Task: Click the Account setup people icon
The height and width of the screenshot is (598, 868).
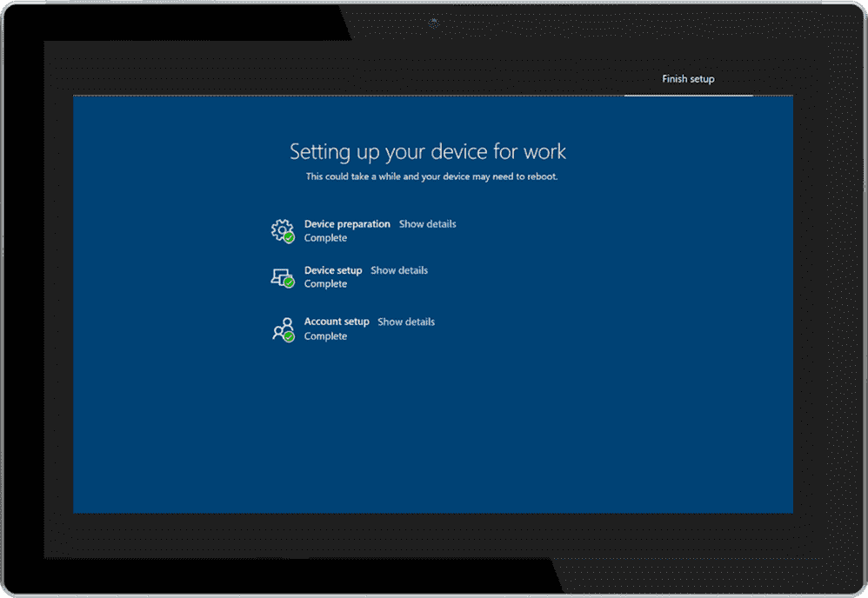Action: click(283, 329)
